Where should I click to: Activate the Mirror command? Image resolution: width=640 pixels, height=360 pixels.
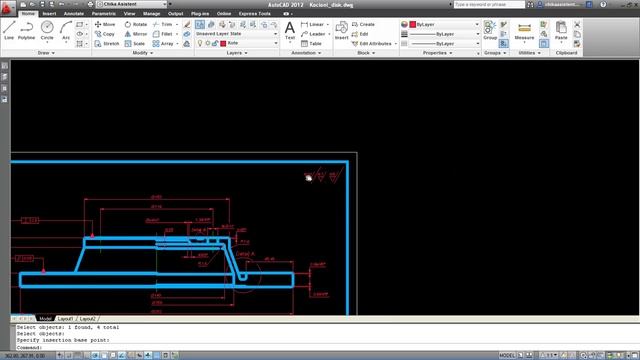[136, 34]
